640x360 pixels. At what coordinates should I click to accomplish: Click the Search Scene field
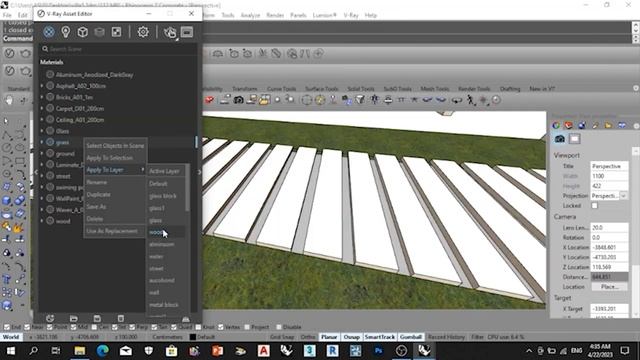coord(118,49)
